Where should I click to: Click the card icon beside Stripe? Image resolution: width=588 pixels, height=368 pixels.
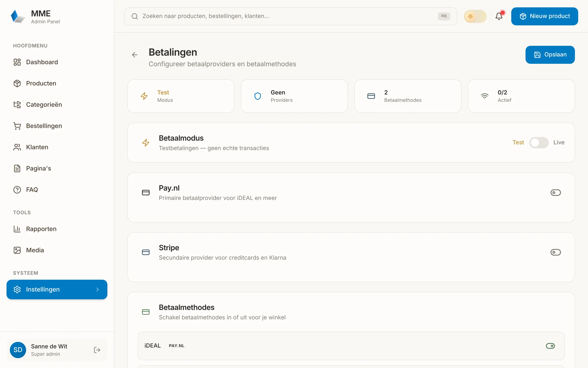coord(146,252)
